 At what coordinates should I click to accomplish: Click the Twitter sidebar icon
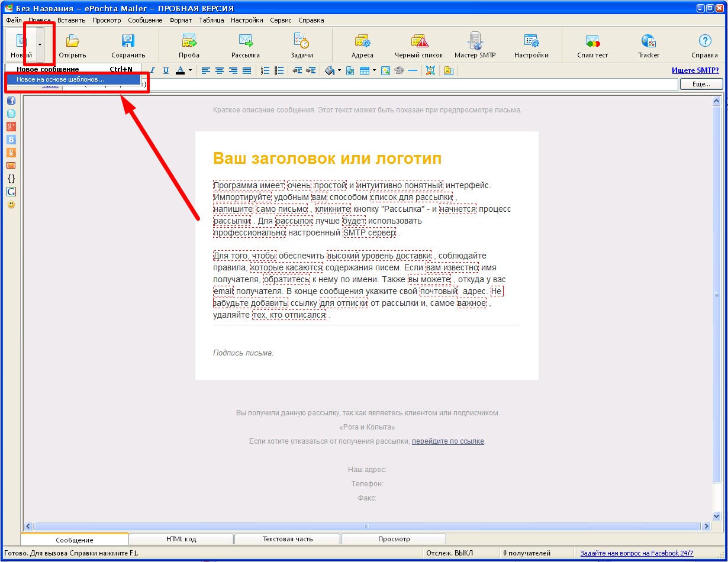[x=11, y=114]
